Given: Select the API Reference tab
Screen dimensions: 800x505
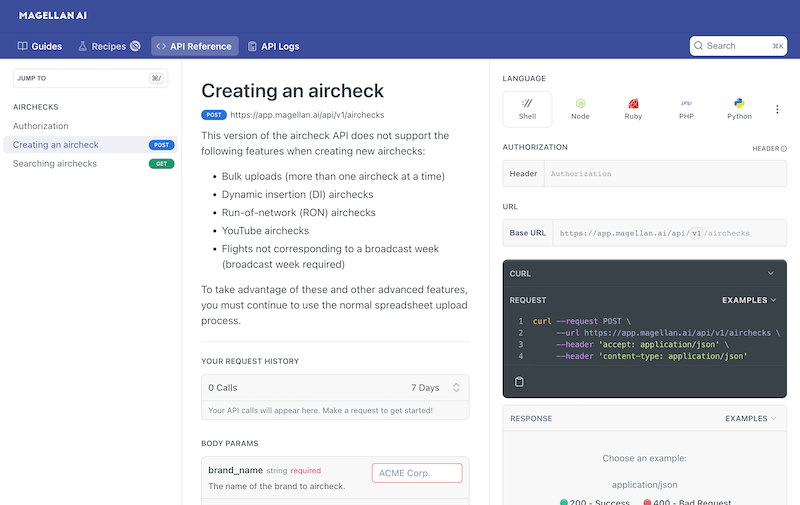Looking at the screenshot, I should [x=194, y=46].
